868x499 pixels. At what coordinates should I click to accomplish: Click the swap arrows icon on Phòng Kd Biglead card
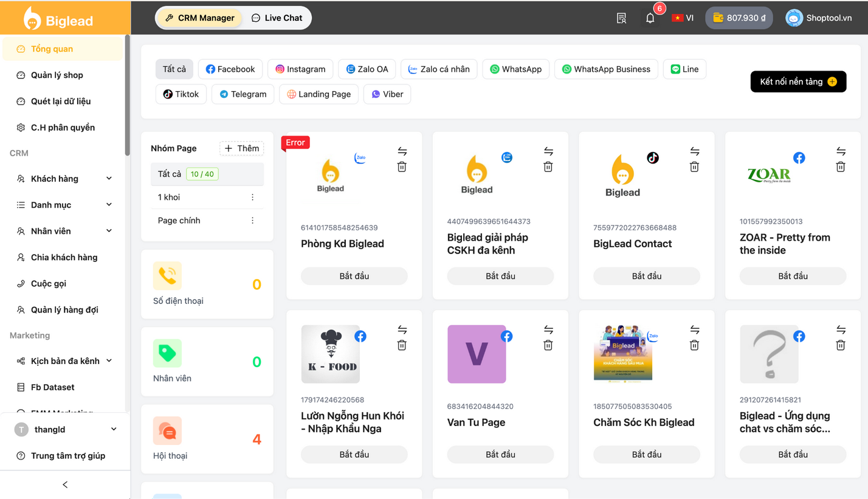[x=402, y=151]
